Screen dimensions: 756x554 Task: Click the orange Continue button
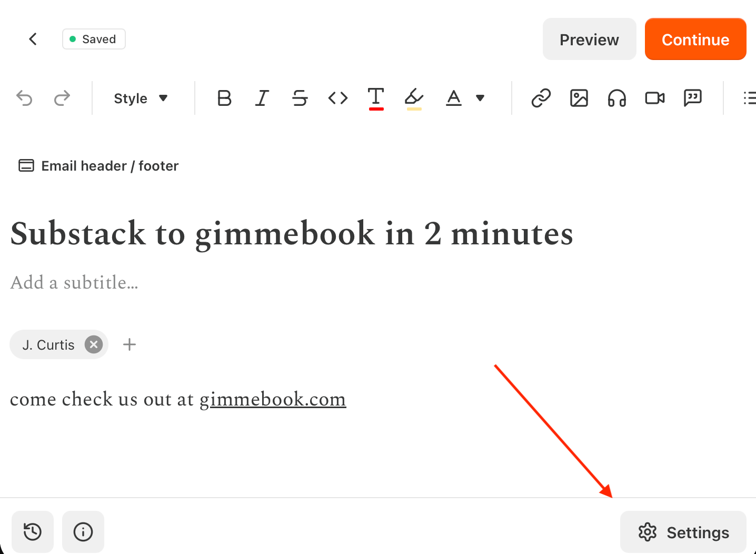tap(695, 39)
